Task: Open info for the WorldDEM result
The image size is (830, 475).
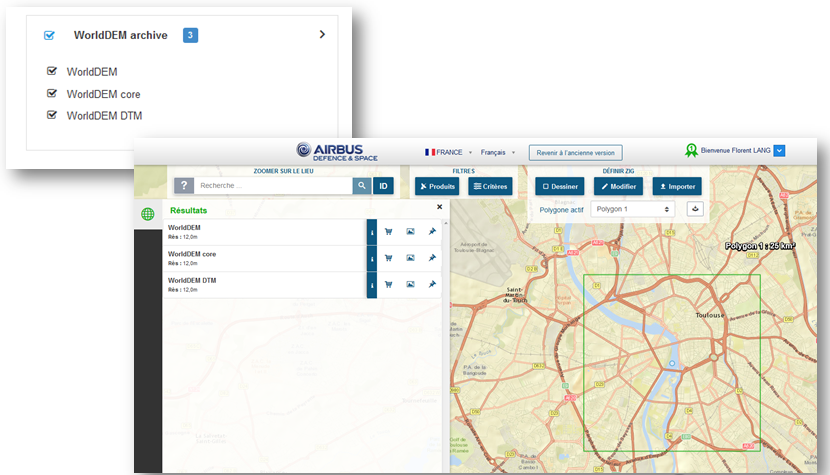Action: click(x=372, y=232)
